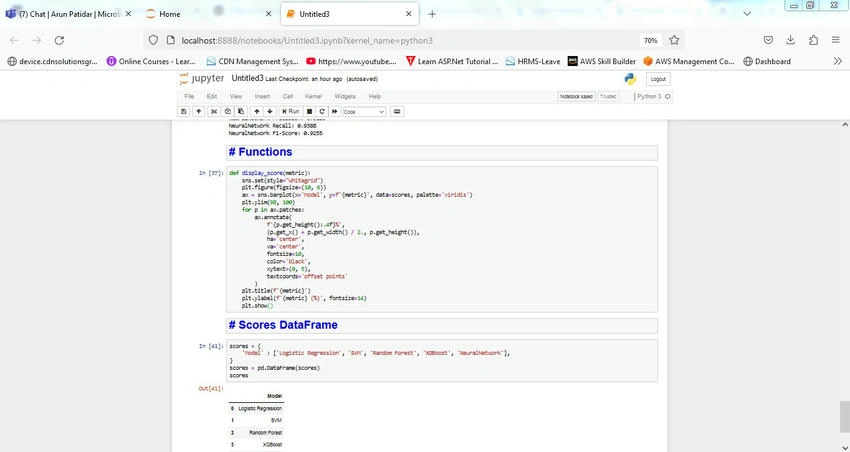Open the Edit menu
The height and width of the screenshot is (452, 850).
tap(212, 96)
